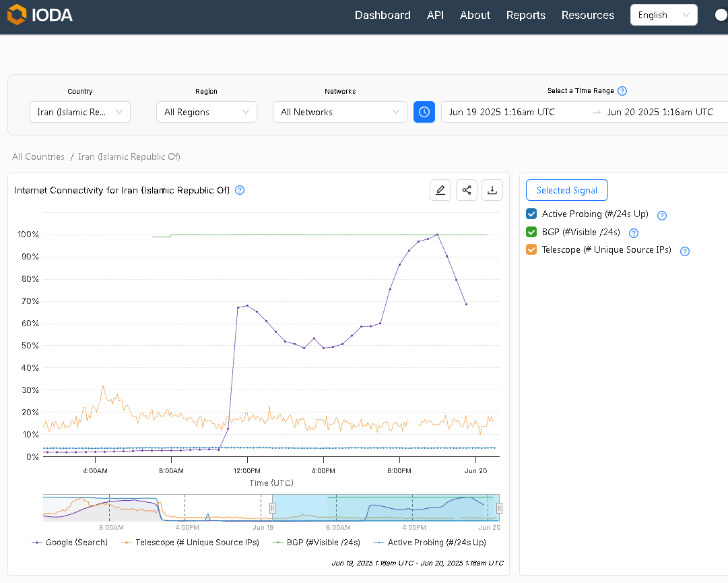
Task: Open the About page
Action: point(475,15)
